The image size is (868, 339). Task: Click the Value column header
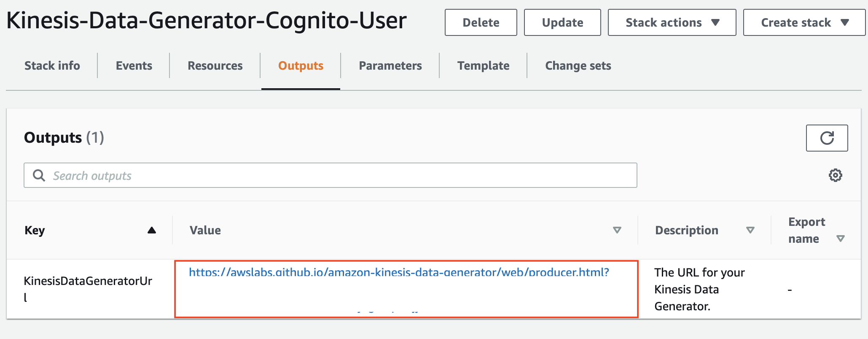tap(205, 230)
